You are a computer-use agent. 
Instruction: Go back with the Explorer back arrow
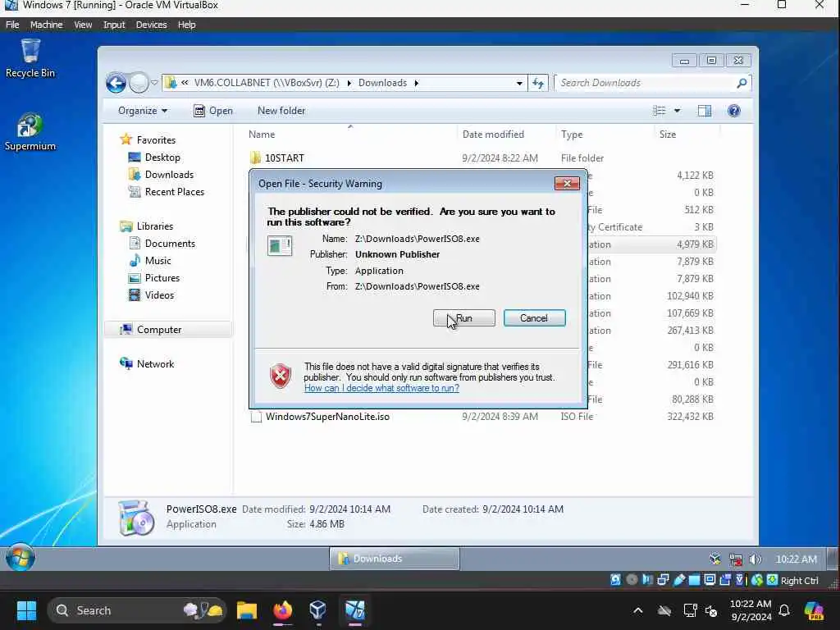116,83
